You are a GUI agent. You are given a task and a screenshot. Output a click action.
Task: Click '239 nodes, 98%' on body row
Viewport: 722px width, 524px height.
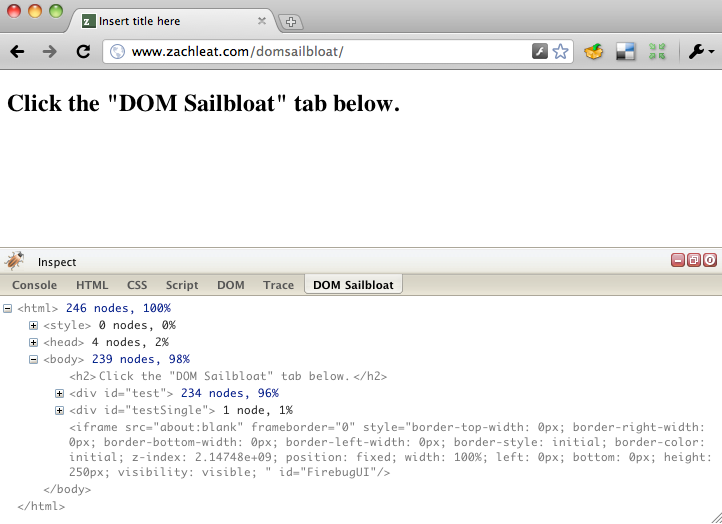[x=141, y=359]
